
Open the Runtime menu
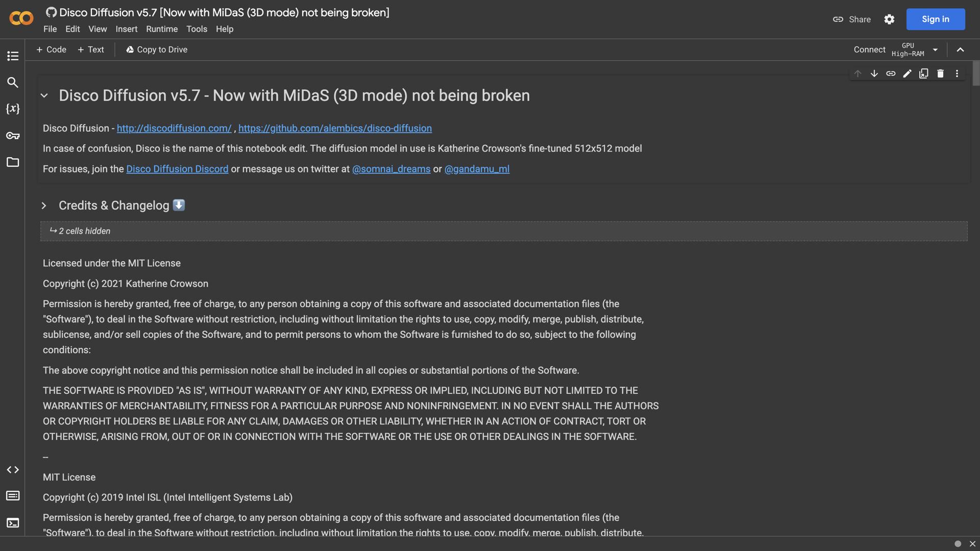click(162, 29)
